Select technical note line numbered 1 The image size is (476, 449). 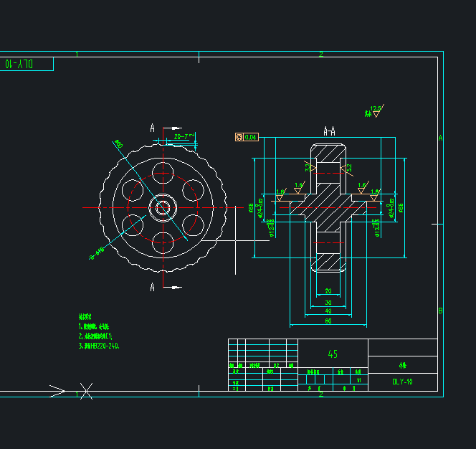coord(94,326)
